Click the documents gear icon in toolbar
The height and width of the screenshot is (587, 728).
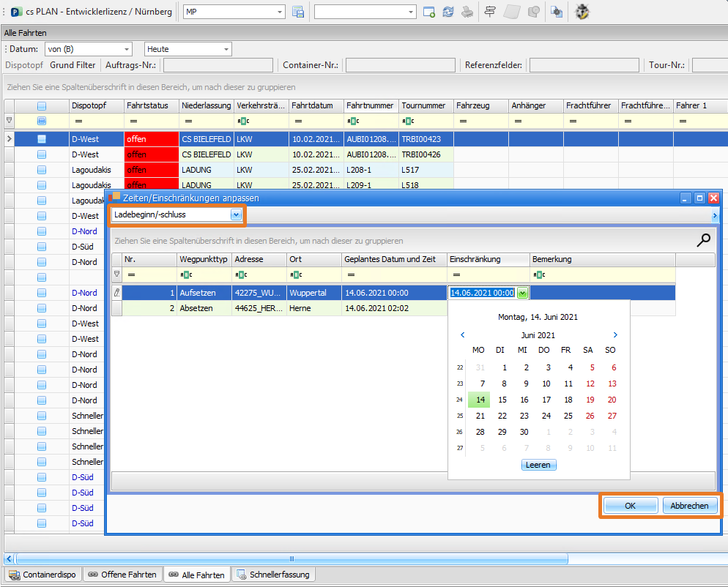[557, 12]
